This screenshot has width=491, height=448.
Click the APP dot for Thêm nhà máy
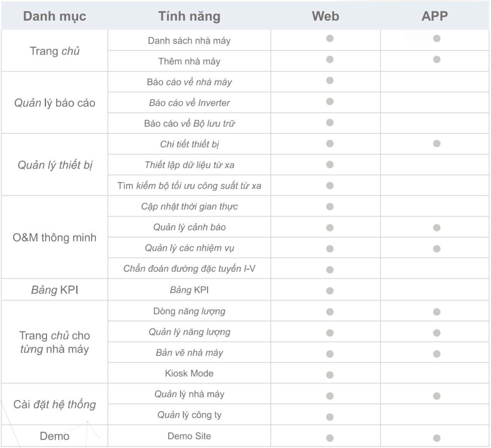click(436, 59)
